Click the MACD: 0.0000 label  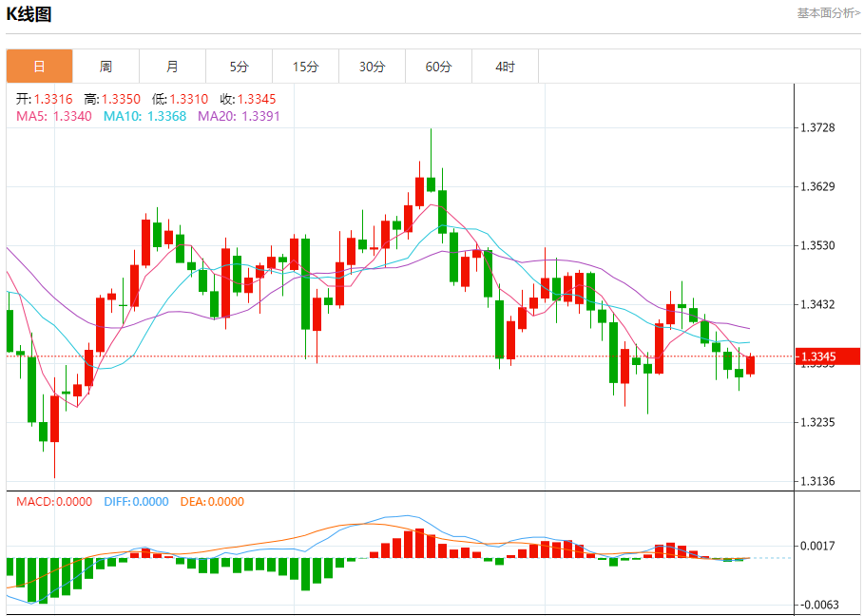(54, 501)
